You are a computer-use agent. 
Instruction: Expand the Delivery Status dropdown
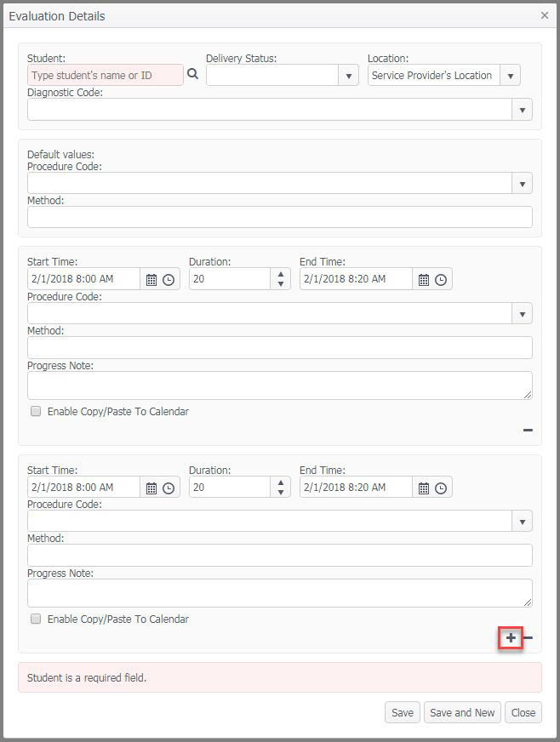348,75
